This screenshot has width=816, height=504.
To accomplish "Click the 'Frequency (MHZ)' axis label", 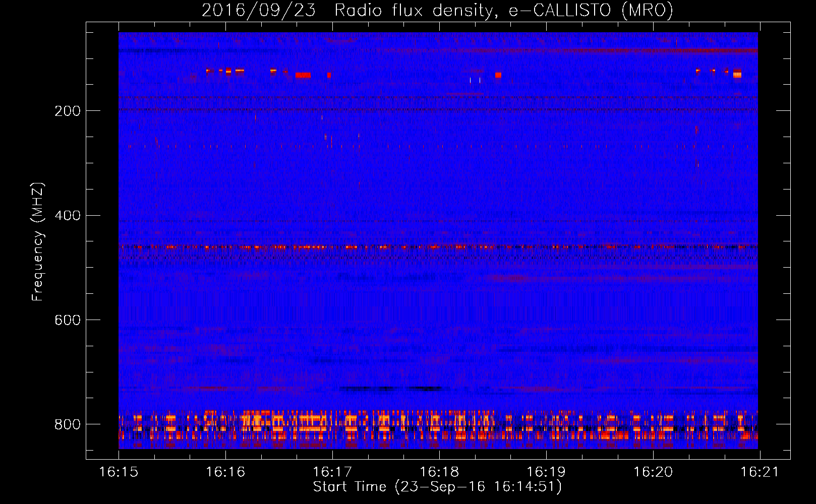I will (x=38, y=241).
